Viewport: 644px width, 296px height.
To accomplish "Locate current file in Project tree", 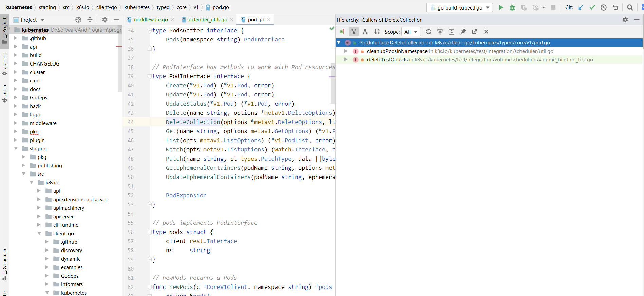I will pos(78,20).
